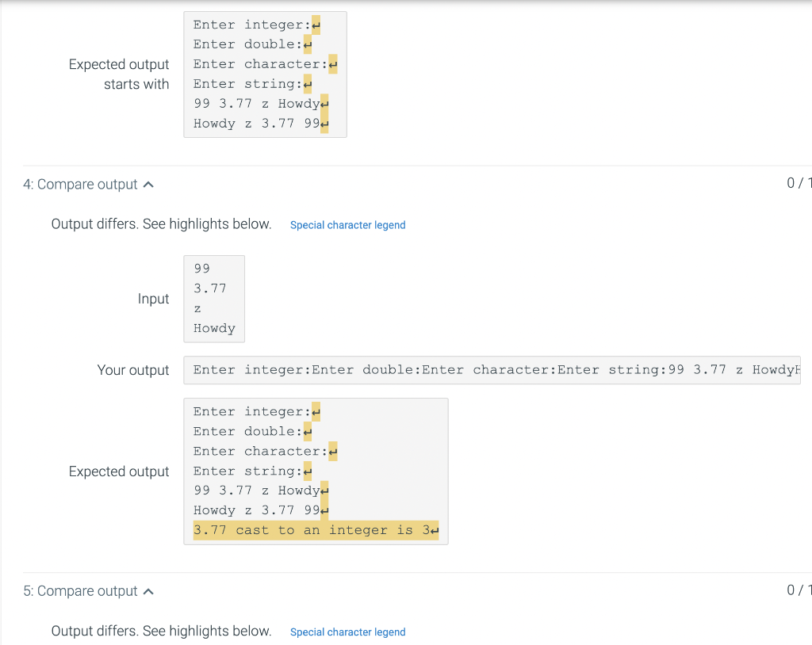This screenshot has width=812, height=645.
Task: Open the Special character legend for test 4
Action: tap(347, 225)
